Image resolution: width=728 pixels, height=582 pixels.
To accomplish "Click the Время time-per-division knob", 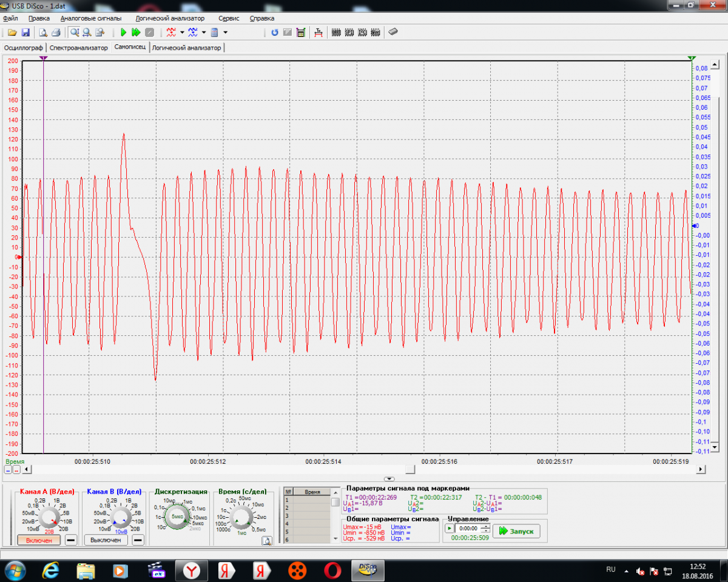I will 242,517.
